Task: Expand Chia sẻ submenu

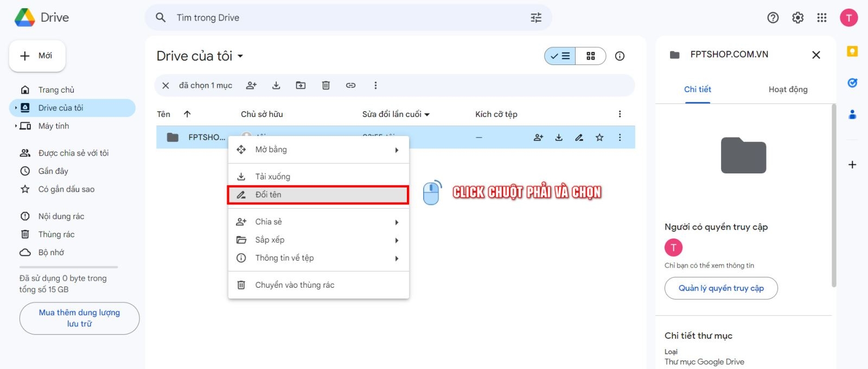Action: [397, 222]
